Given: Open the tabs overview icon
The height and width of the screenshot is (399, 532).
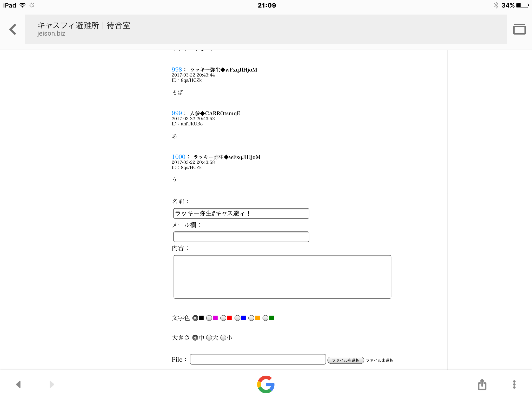Looking at the screenshot, I should click(519, 29).
